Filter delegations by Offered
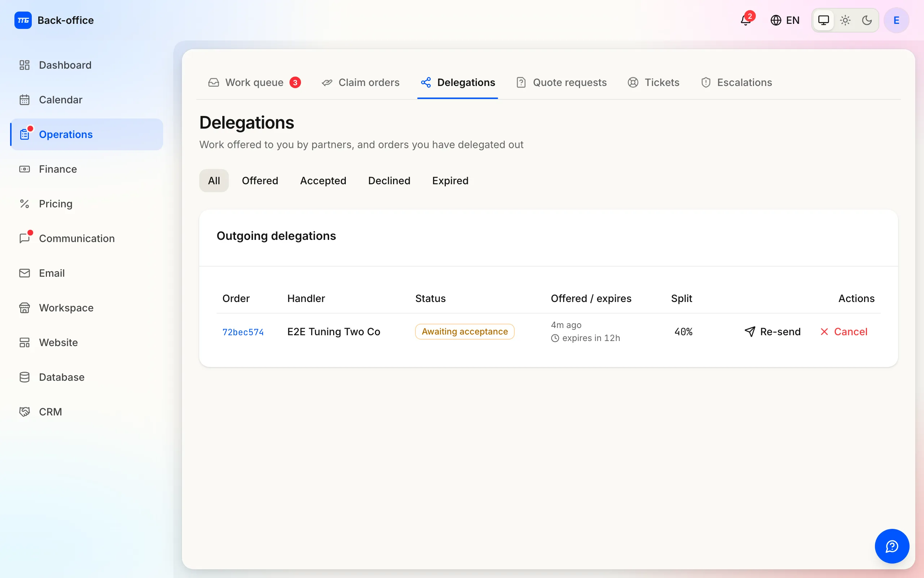Screen dimensions: 924x578 [x=260, y=180]
